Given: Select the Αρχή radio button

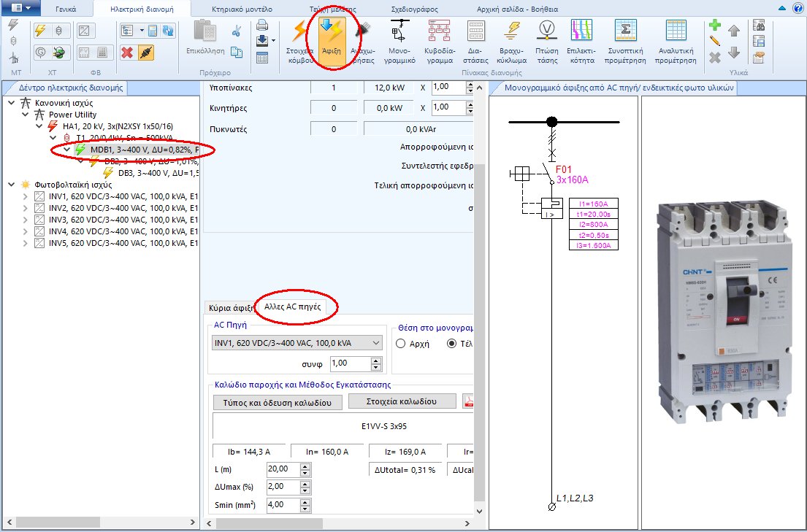Looking at the screenshot, I should [x=400, y=344].
